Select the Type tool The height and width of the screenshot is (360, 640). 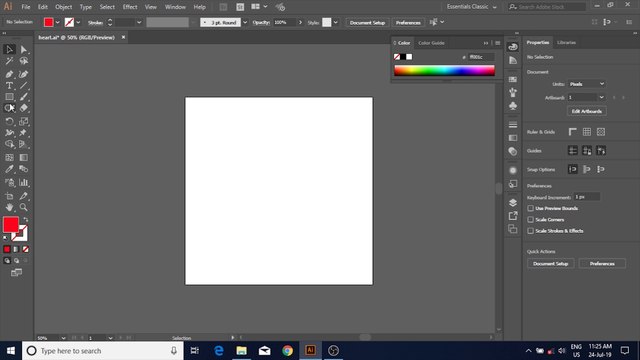click(x=9, y=86)
